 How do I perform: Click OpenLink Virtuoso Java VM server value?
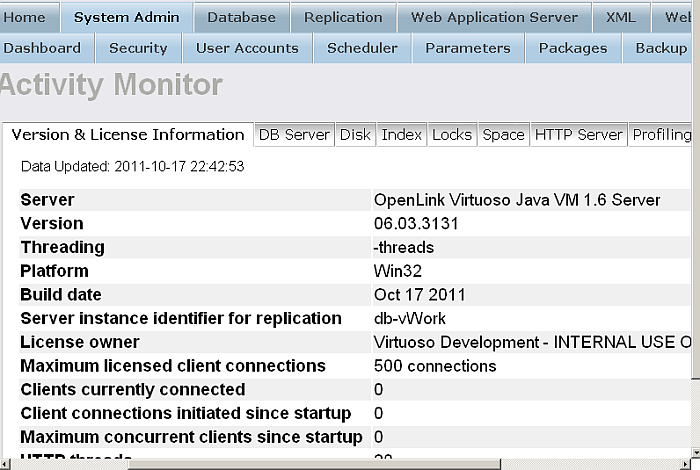(517, 200)
